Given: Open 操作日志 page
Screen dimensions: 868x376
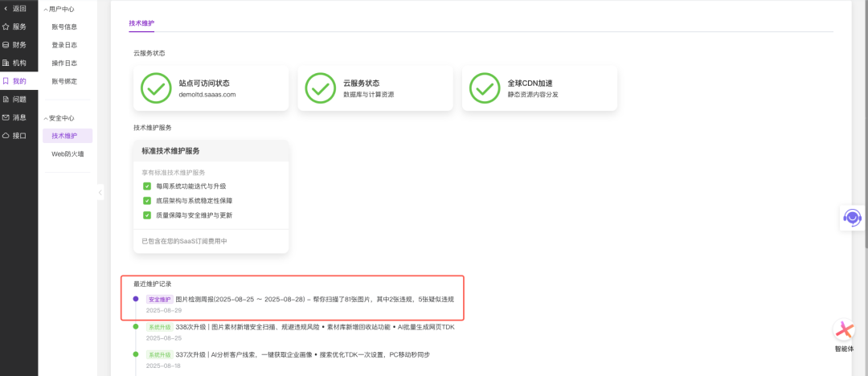Looking at the screenshot, I should pyautogui.click(x=64, y=63).
